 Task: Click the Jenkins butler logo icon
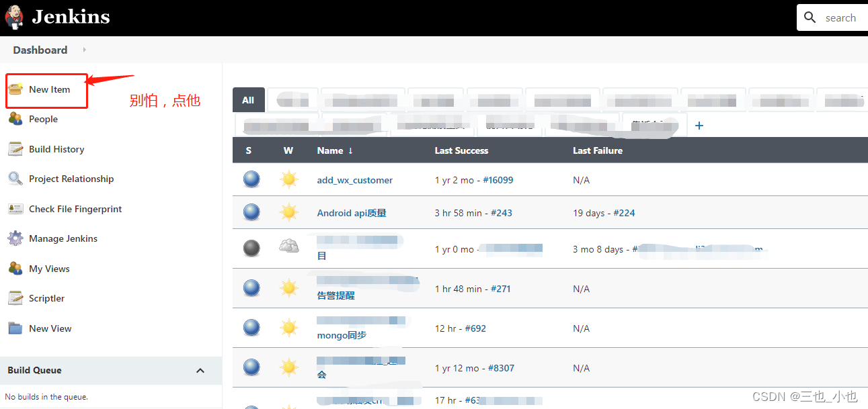click(14, 17)
